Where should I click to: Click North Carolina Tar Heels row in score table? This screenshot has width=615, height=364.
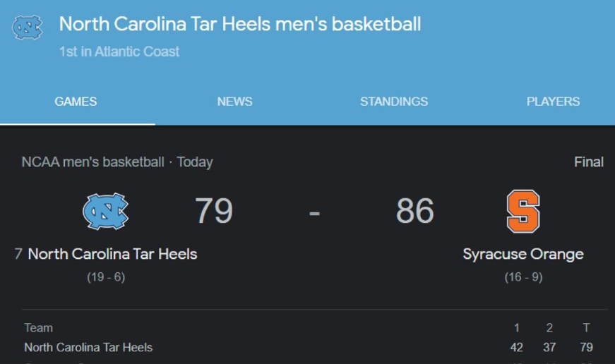tap(88, 347)
